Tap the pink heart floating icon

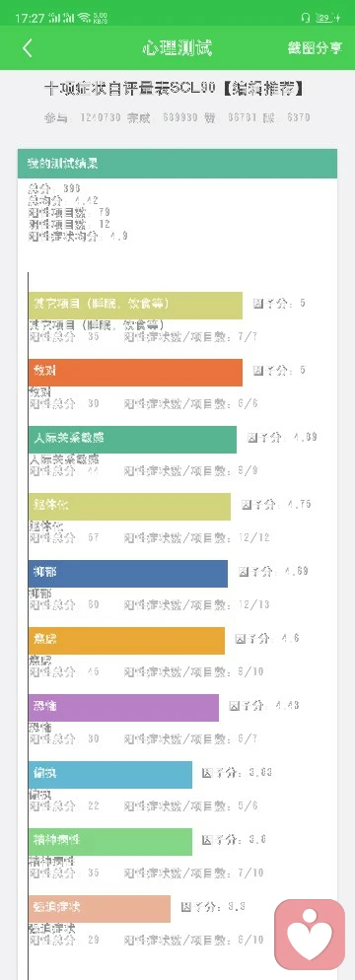tap(310, 935)
